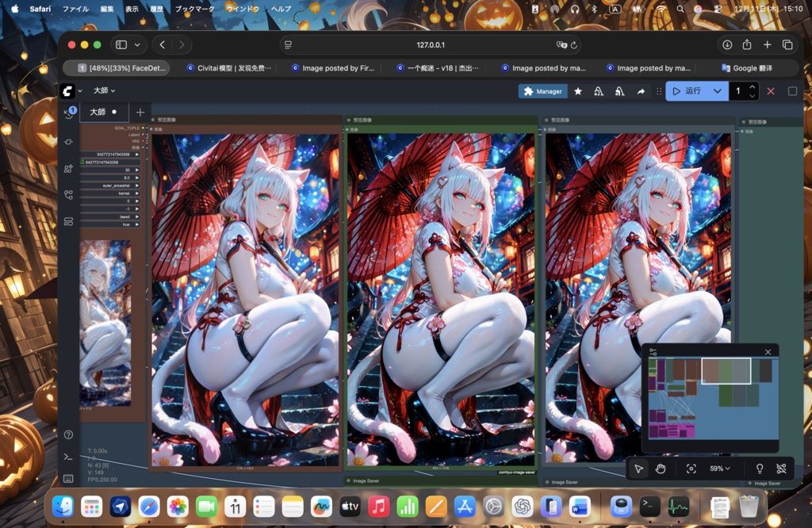812x528 pixels.
Task: Click the Safari downloads icon
Action: [727, 45]
